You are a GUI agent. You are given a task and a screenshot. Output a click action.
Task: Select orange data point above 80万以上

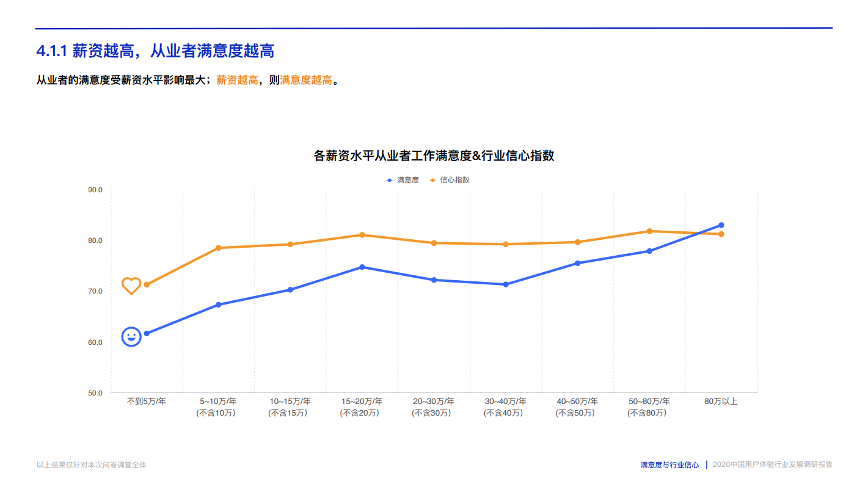[721, 234]
